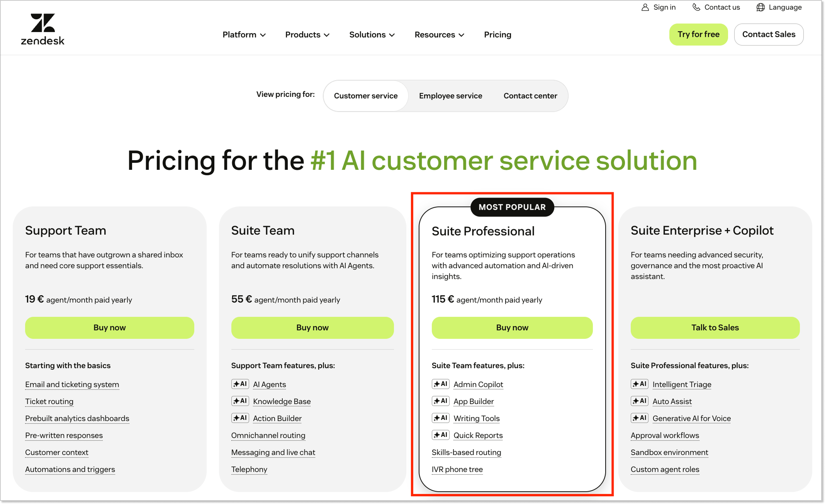Expand the Products menu chevron

point(327,35)
